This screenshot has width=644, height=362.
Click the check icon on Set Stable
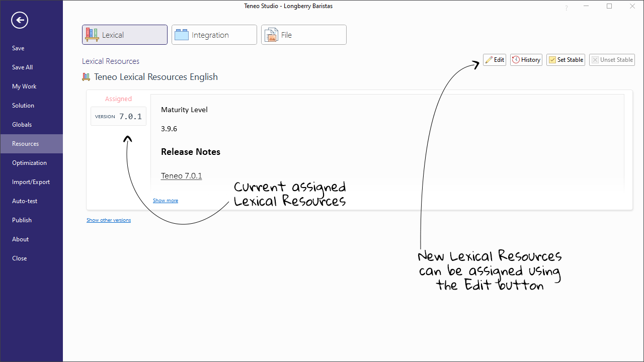pos(552,60)
